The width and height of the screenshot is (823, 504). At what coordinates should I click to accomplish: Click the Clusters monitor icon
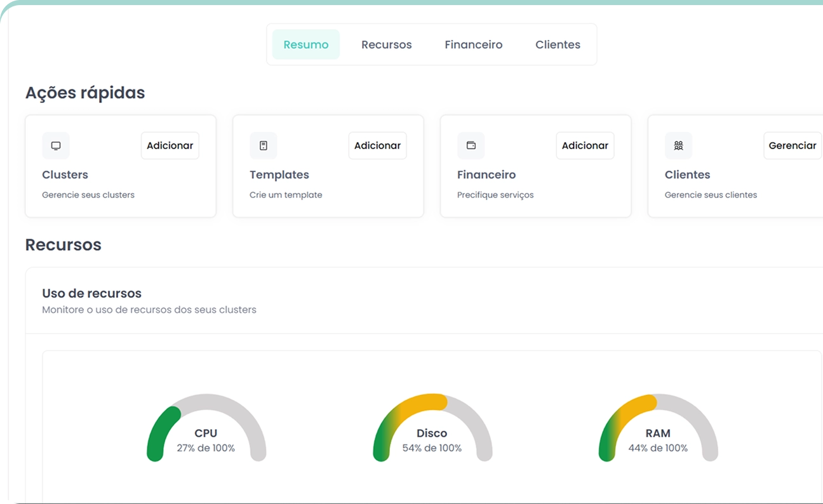tap(56, 145)
